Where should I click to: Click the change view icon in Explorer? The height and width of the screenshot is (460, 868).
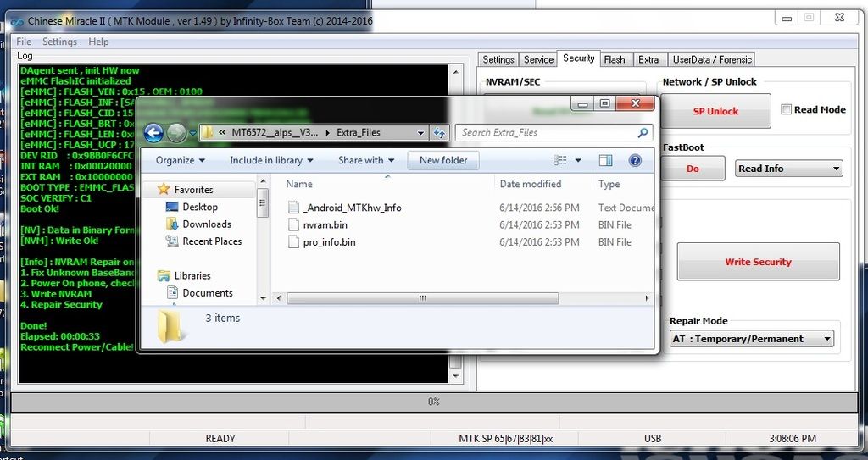pos(561,160)
